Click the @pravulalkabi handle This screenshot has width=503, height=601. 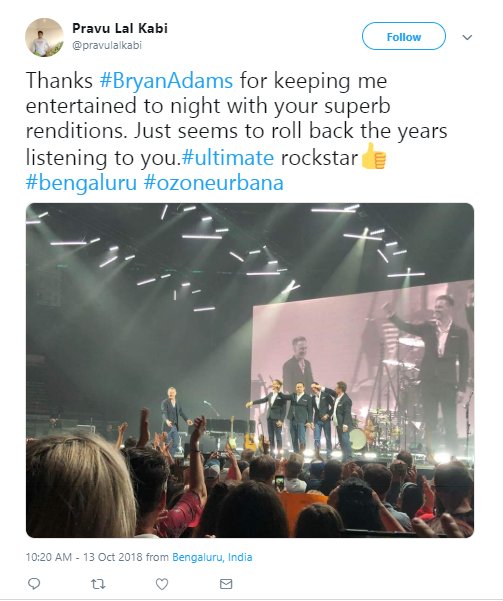pyautogui.click(x=107, y=45)
